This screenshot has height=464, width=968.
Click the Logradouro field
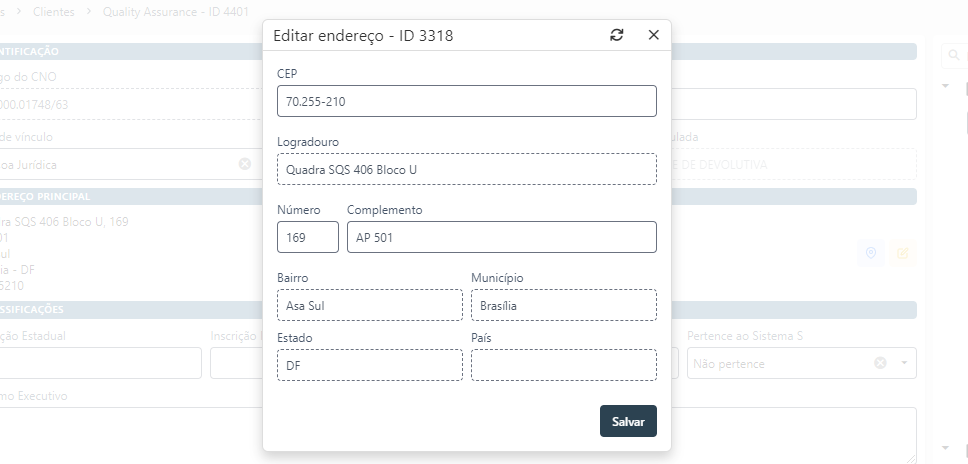click(466, 169)
